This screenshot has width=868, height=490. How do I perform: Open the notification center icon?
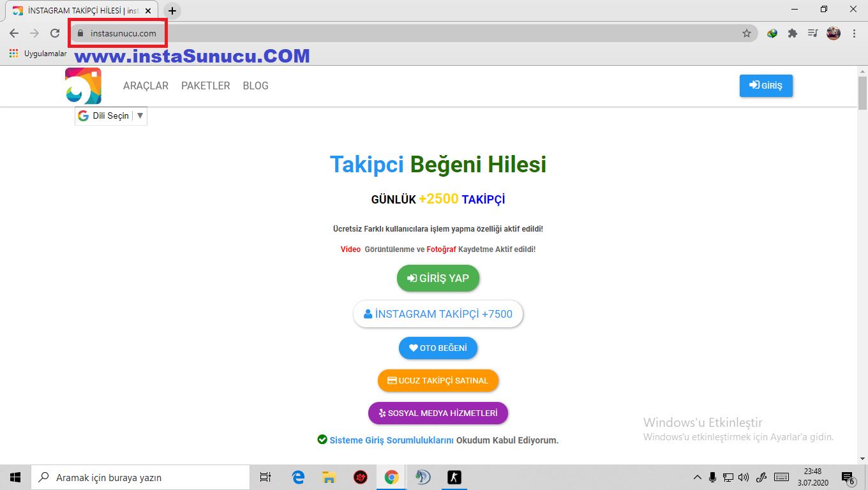point(848,477)
